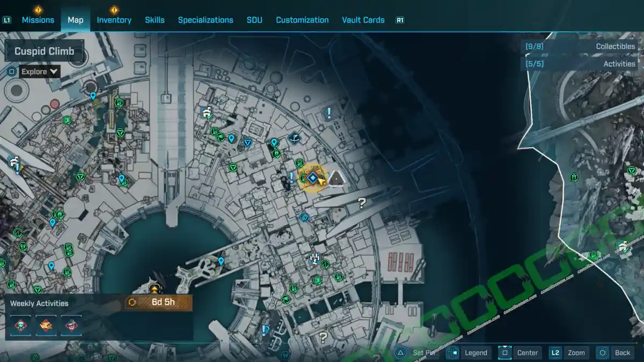Open the Vault Cards tab
This screenshot has height=362, width=644.
[363, 20]
